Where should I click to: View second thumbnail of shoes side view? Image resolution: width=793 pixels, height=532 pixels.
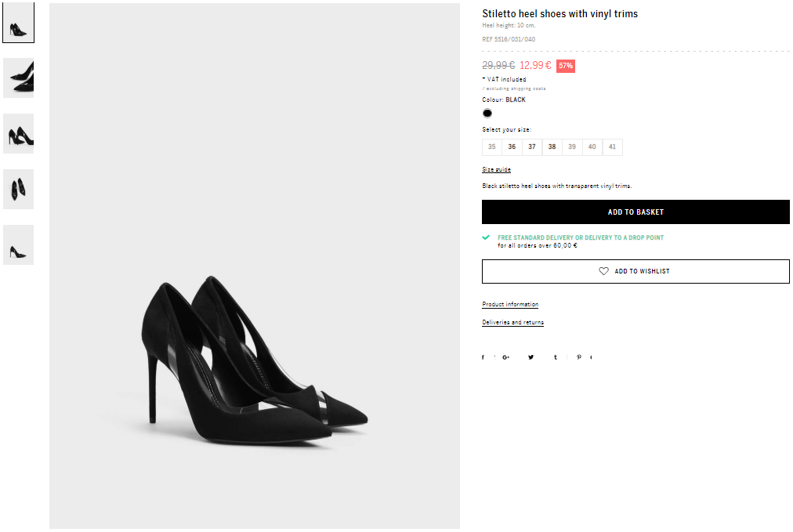[19, 78]
